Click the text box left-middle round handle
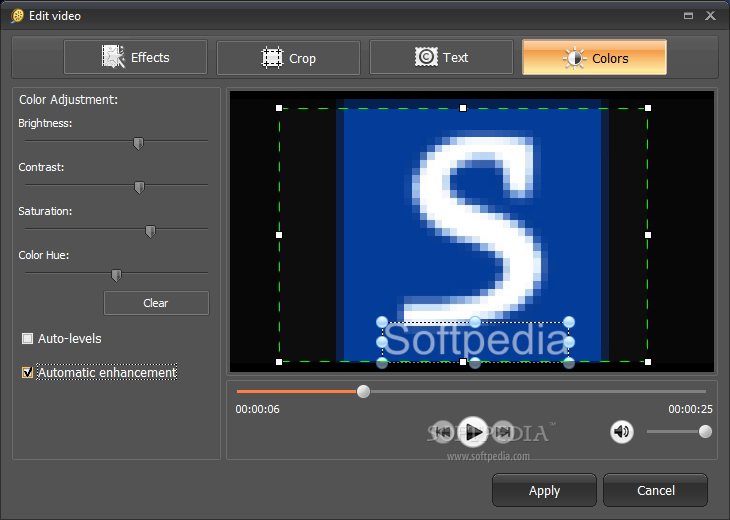Screen dimensions: 730x520 tap(382, 342)
